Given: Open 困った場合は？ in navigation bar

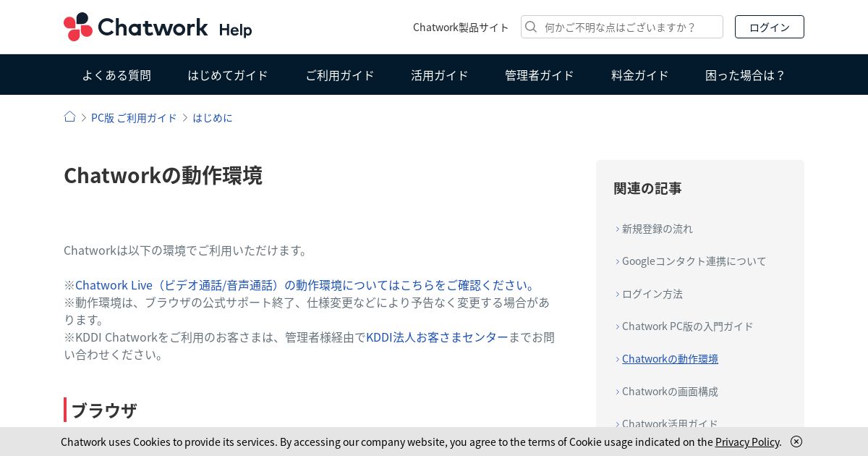Looking at the screenshot, I should tap(746, 75).
